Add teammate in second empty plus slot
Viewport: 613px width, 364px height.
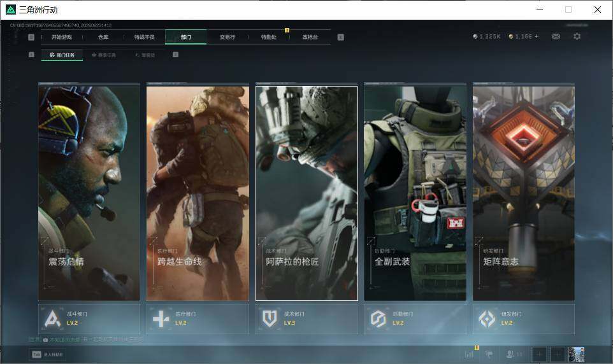(x=558, y=354)
